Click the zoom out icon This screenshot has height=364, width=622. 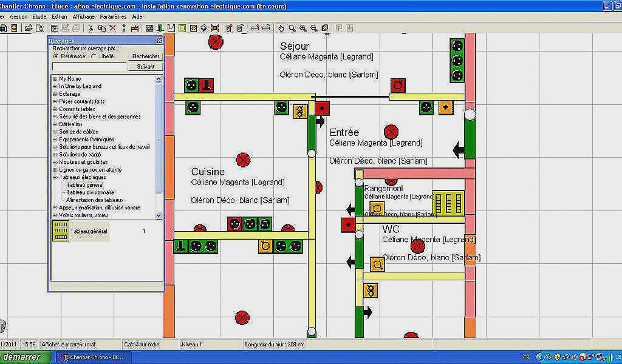[x=314, y=28]
